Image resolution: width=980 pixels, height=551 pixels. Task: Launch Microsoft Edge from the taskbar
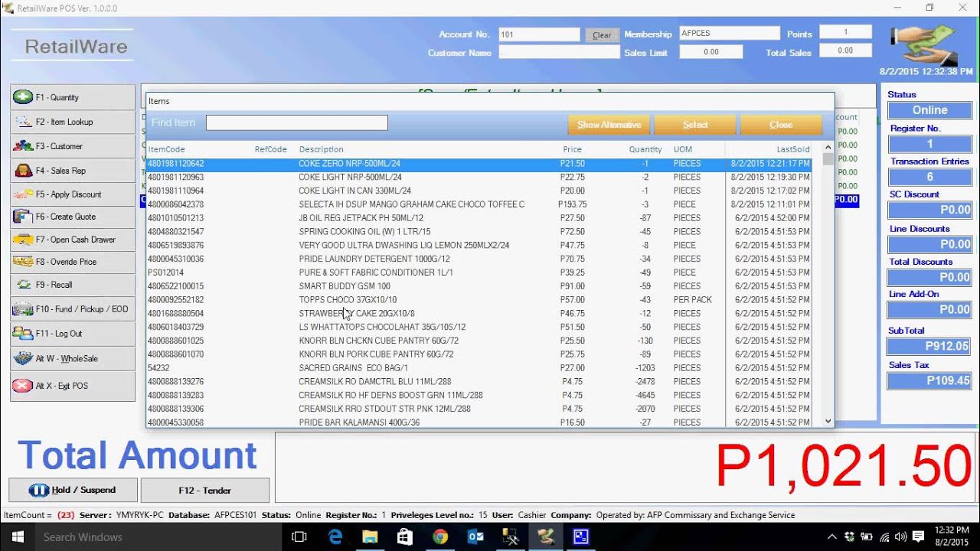click(335, 536)
